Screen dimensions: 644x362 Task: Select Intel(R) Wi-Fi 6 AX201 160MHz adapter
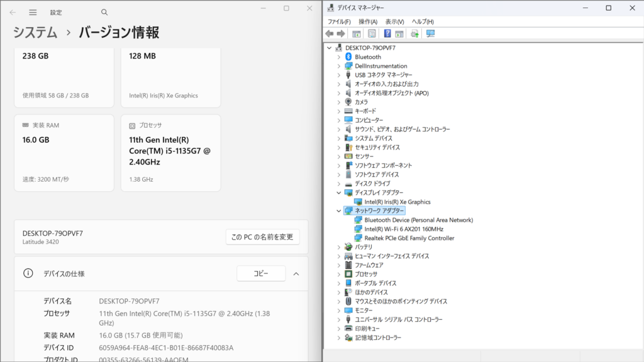coord(403,229)
